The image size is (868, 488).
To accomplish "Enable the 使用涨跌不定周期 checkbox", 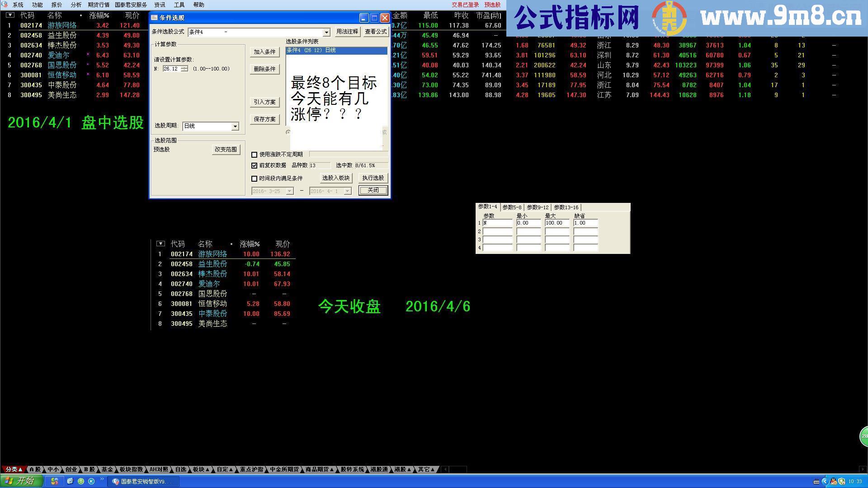I will tap(255, 155).
